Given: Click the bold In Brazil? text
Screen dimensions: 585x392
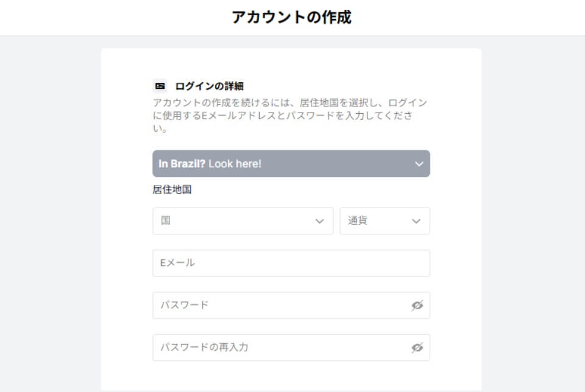Looking at the screenshot, I should click(x=182, y=164).
